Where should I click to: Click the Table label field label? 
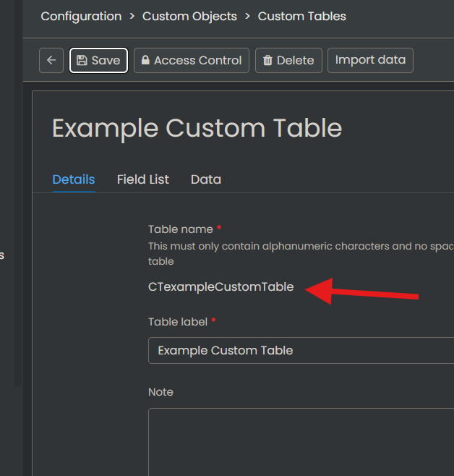click(x=178, y=322)
